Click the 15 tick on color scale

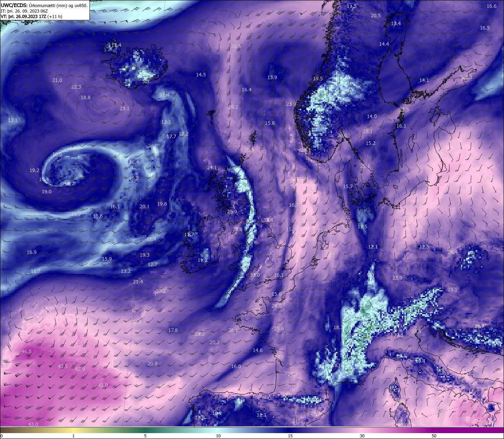point(290,436)
